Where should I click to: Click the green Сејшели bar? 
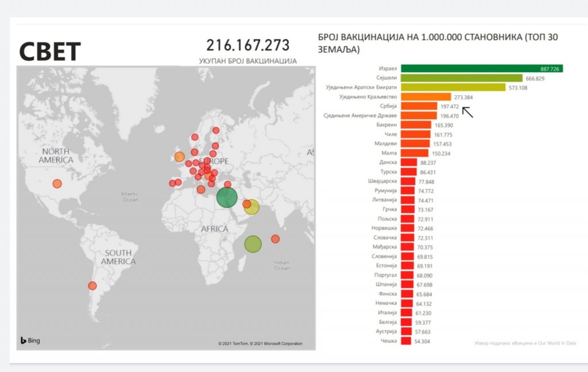(x=461, y=78)
